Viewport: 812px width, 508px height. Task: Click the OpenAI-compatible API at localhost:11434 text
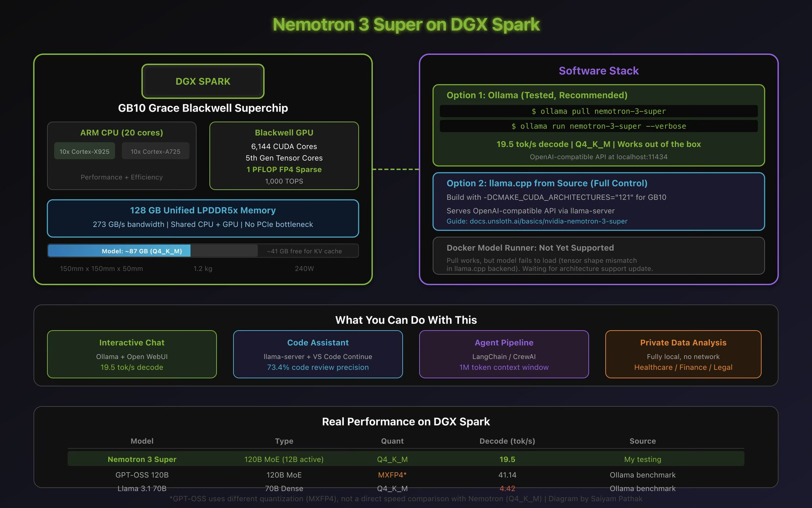599,157
